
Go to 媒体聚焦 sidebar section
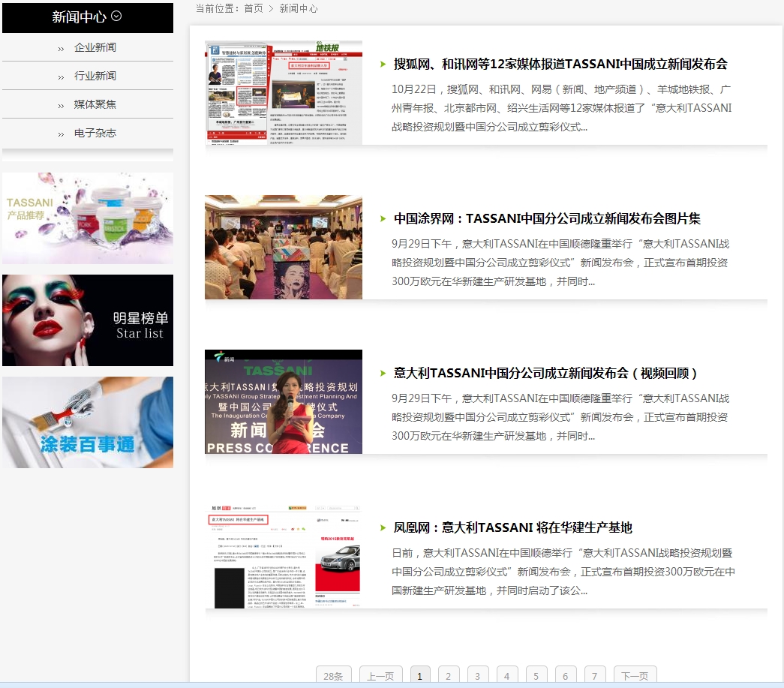(x=95, y=104)
